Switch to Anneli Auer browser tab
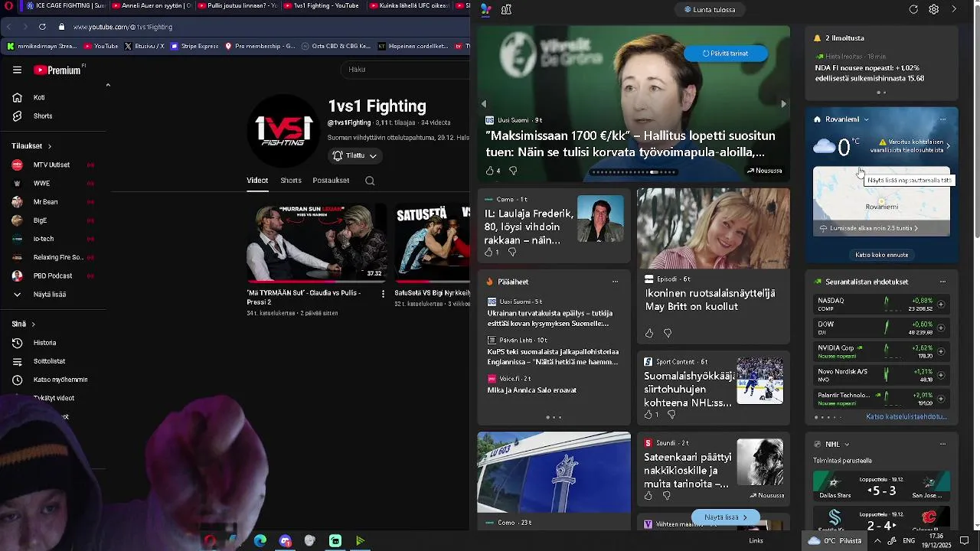 (151, 6)
